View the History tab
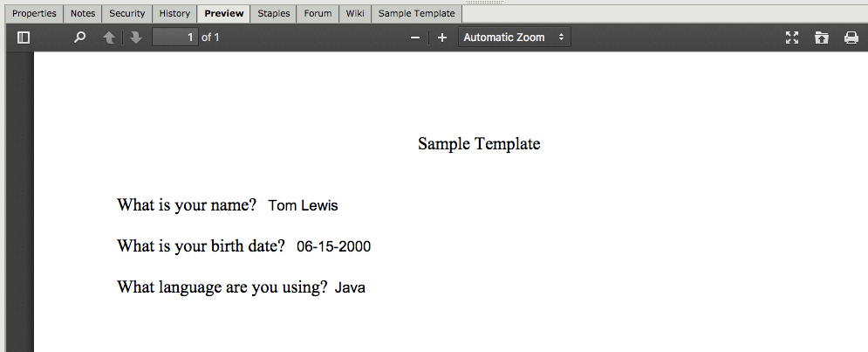The height and width of the screenshot is (352, 868). click(x=174, y=14)
